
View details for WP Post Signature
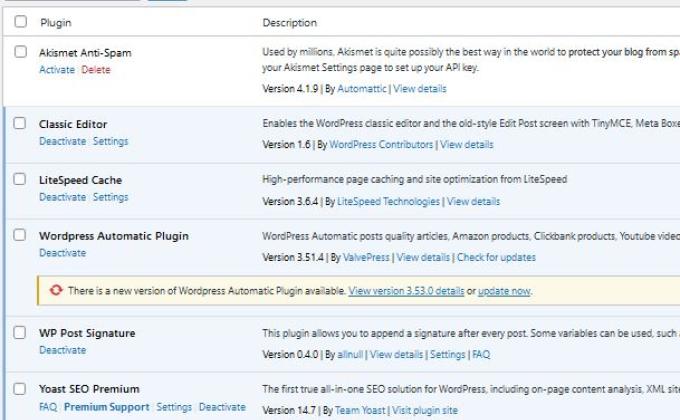[396, 354]
